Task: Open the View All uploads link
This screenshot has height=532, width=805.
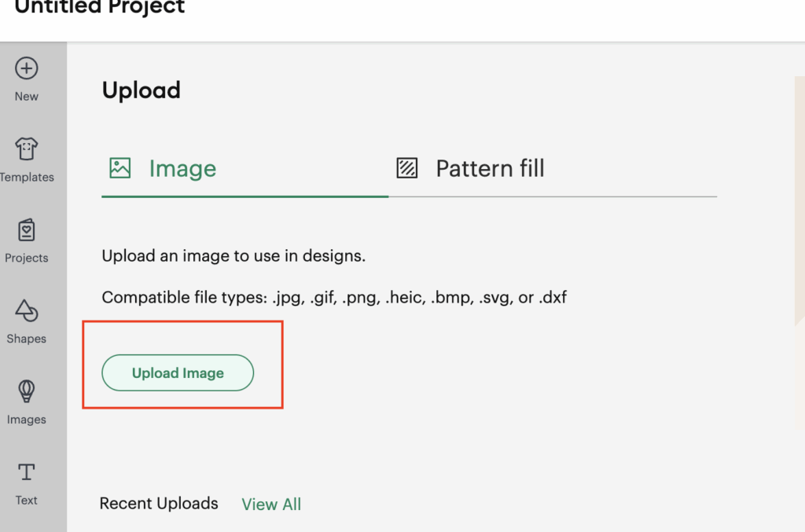Action: click(x=271, y=504)
